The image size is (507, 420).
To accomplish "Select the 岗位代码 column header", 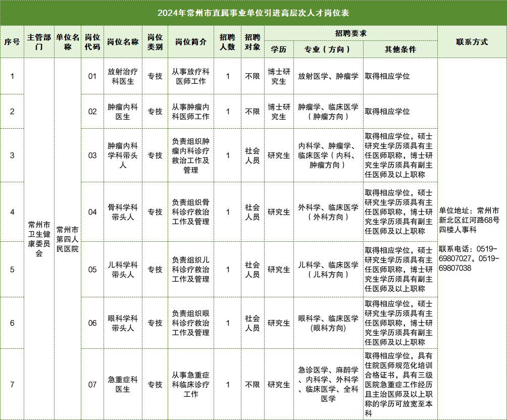I will [92, 42].
